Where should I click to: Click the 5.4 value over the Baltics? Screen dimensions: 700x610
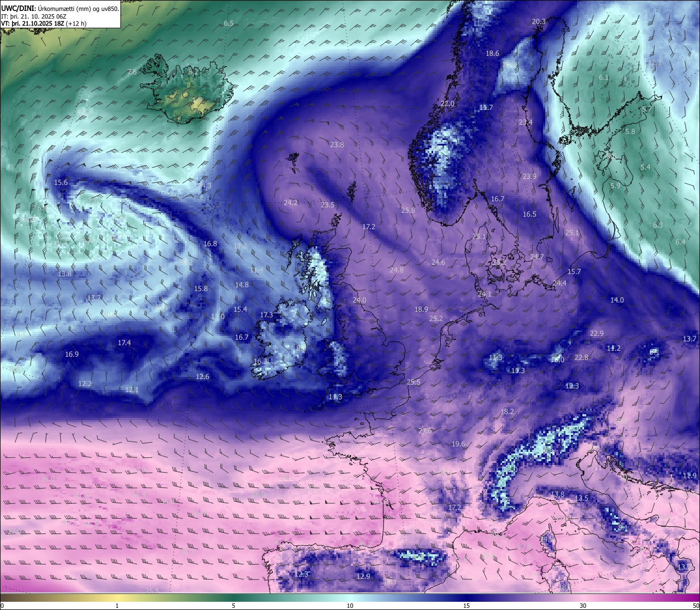click(645, 167)
